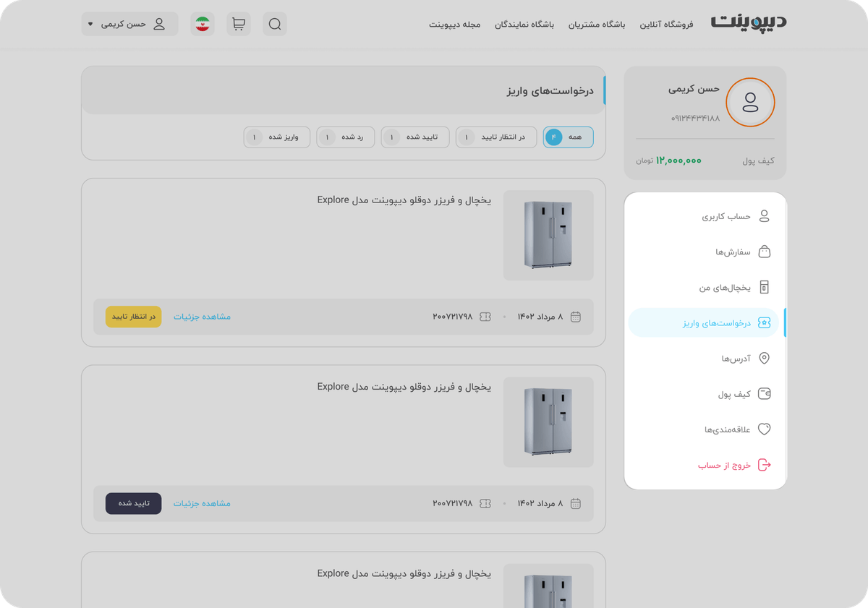The height and width of the screenshot is (608, 868).
Task: Click product title in the pending request card
Action: [404, 200]
